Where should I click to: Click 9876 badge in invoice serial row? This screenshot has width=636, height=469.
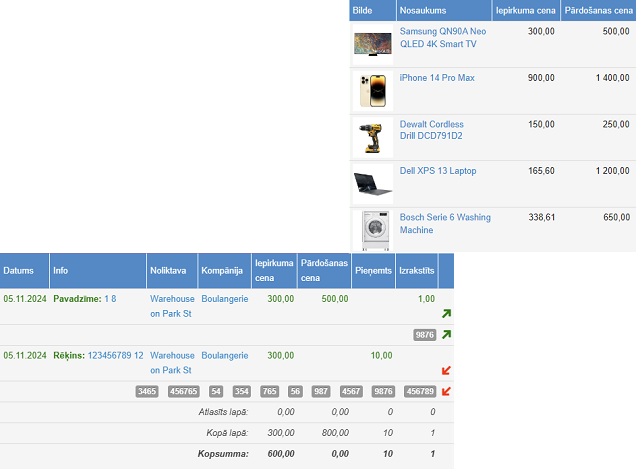383,392
